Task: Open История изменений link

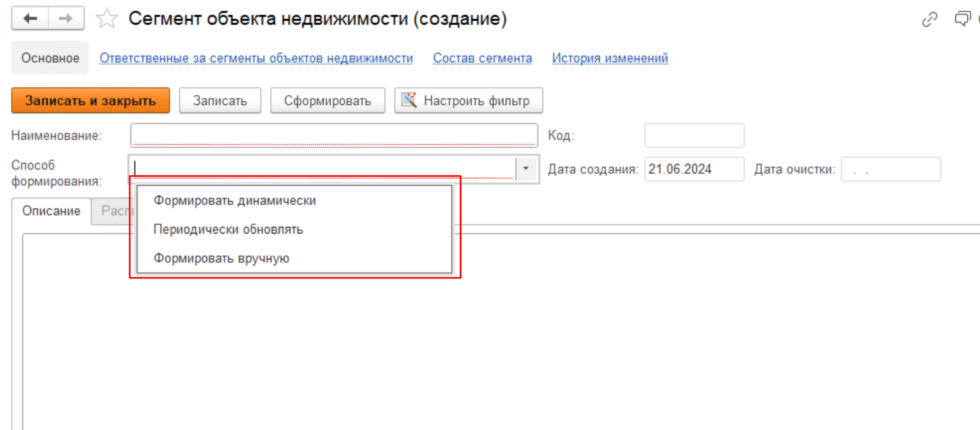Action: point(609,58)
